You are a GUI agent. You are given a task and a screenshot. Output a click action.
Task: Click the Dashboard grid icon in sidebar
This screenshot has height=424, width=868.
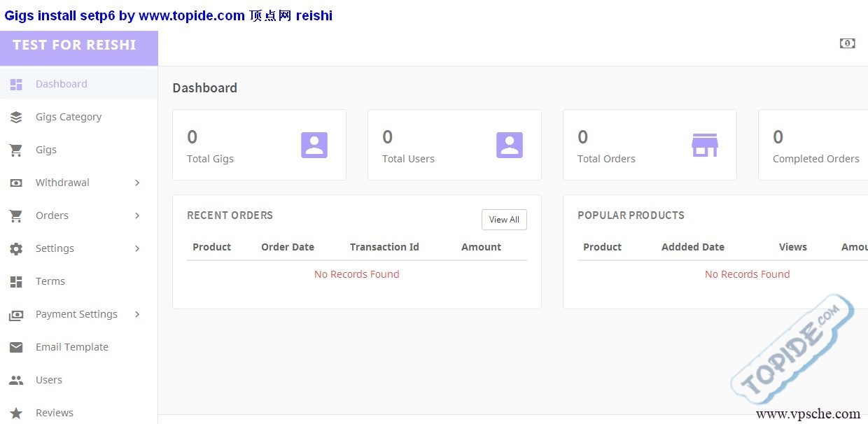pos(16,84)
